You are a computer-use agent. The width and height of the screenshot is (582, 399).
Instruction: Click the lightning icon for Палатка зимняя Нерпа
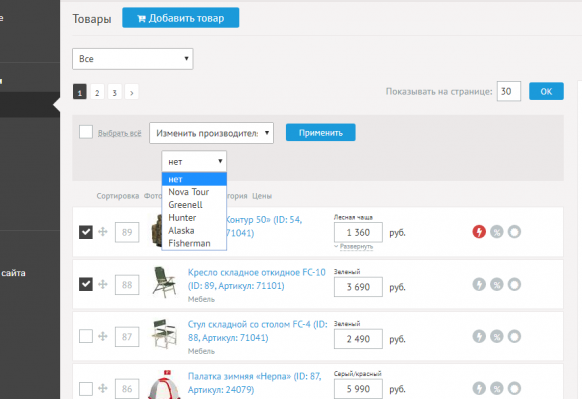click(x=479, y=389)
